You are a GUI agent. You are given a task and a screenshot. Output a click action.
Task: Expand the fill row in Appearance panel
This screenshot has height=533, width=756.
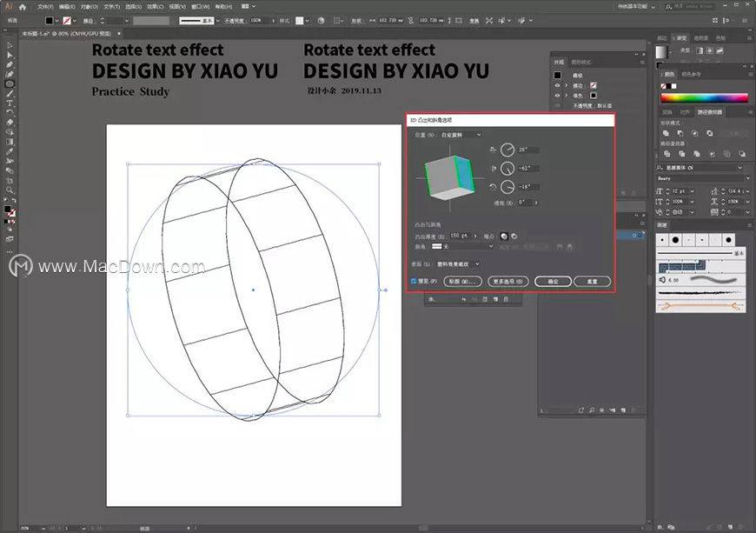coord(567,96)
